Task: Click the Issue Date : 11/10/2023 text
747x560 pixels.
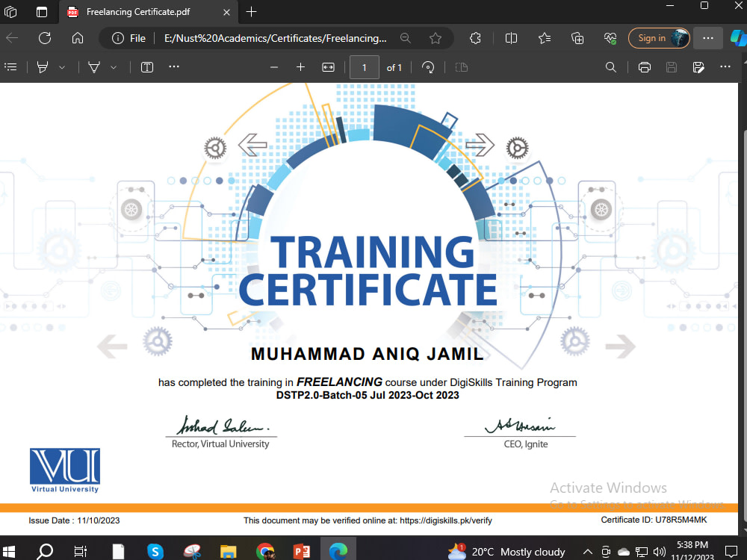Action: click(74, 520)
